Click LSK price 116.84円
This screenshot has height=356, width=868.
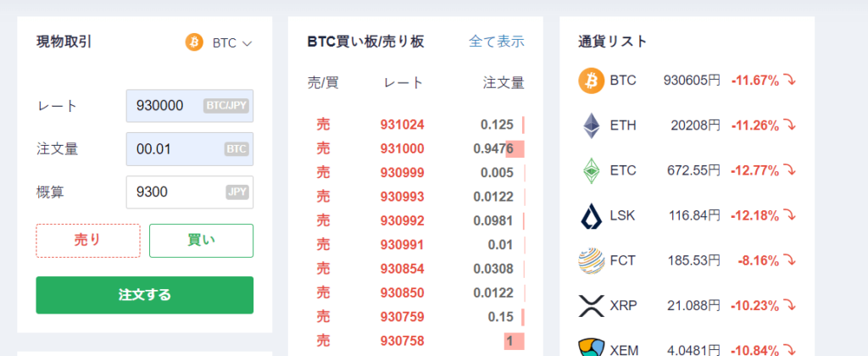[693, 215]
